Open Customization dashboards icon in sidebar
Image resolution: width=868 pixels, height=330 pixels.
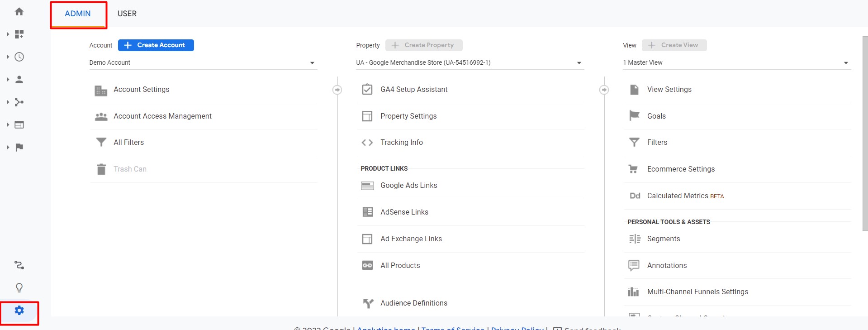point(19,34)
